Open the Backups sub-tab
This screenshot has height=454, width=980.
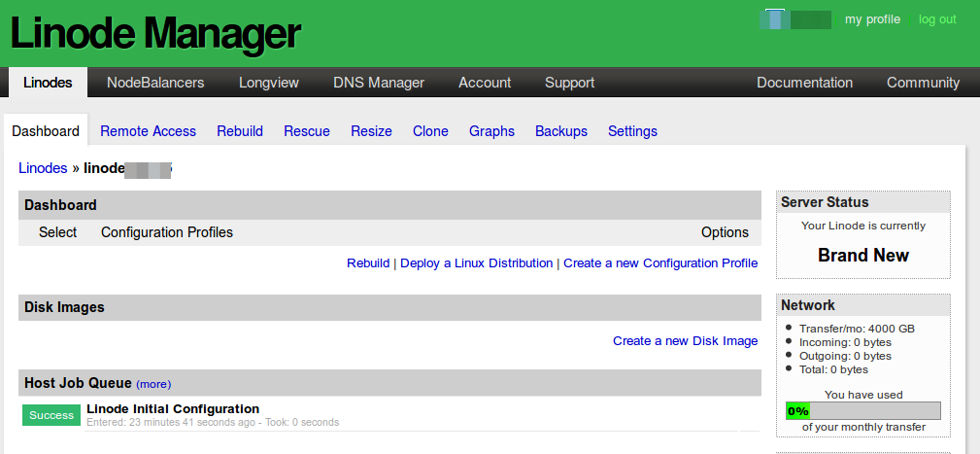(x=561, y=131)
